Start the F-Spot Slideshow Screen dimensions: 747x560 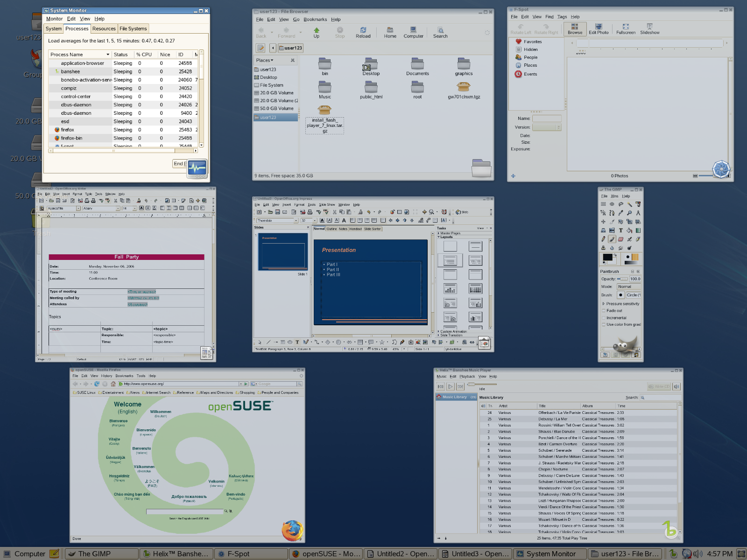(x=649, y=29)
